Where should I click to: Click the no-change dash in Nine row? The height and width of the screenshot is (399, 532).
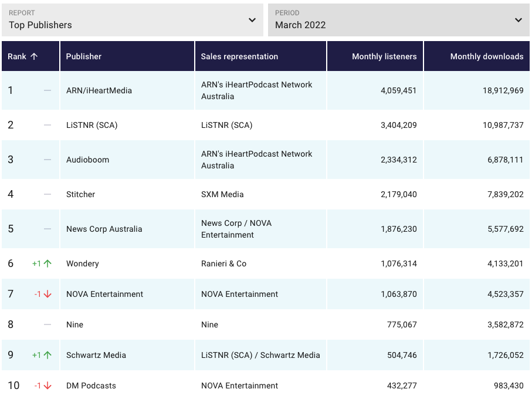click(48, 324)
